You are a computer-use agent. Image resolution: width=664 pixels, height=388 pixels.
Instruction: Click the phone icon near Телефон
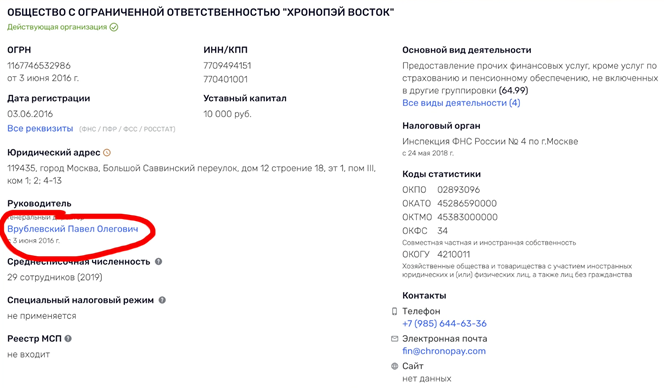click(x=394, y=311)
